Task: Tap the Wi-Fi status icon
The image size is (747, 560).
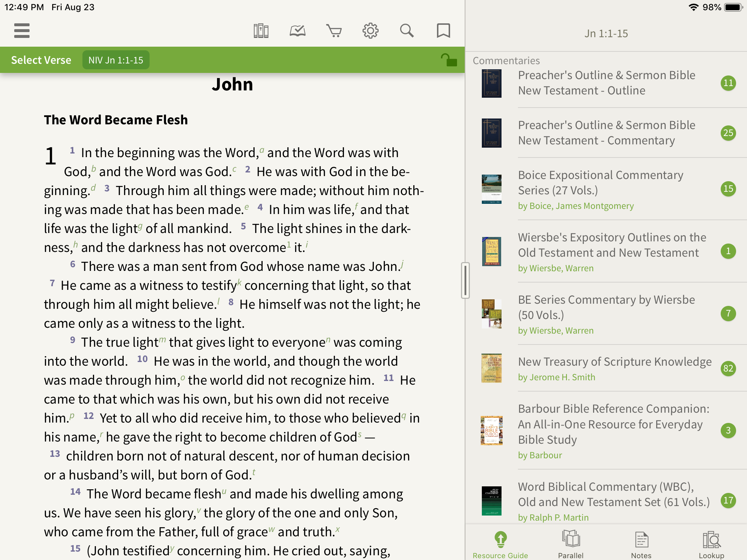Action: click(x=694, y=7)
